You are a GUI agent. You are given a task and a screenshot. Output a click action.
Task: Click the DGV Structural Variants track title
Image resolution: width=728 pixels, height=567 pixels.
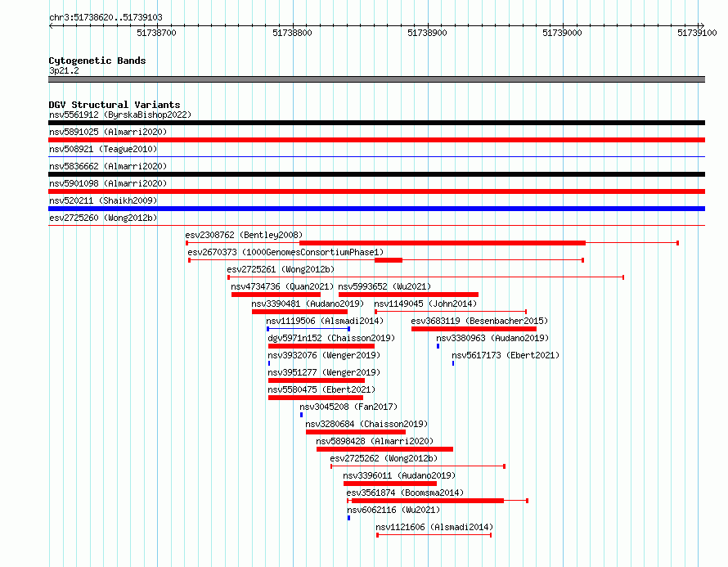click(115, 105)
